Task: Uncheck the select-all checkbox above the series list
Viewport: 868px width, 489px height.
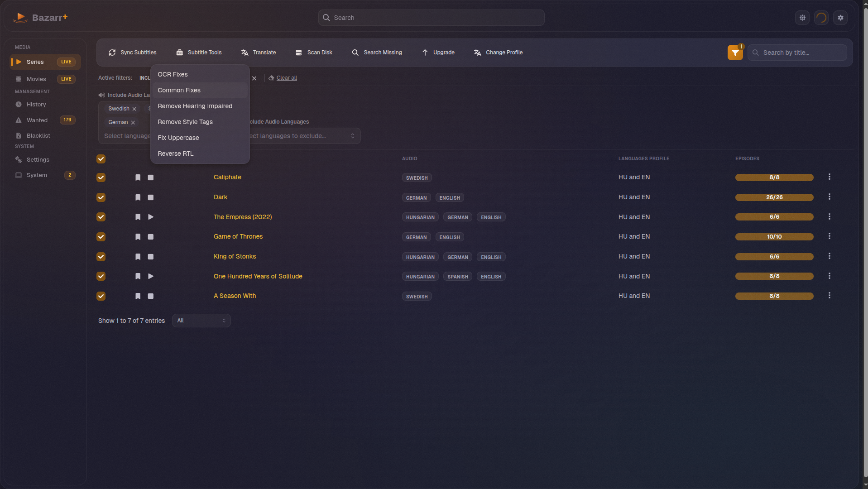Action: (101, 159)
